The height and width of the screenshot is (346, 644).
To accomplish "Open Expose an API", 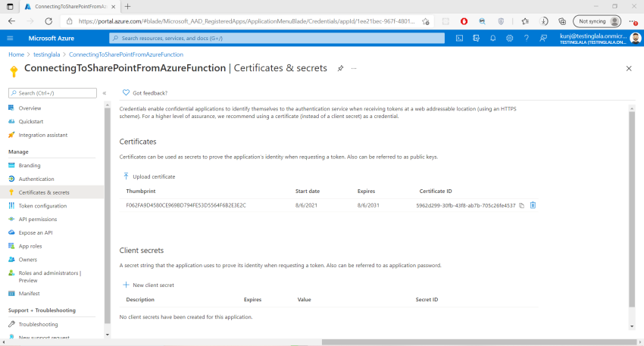I will pyautogui.click(x=36, y=232).
